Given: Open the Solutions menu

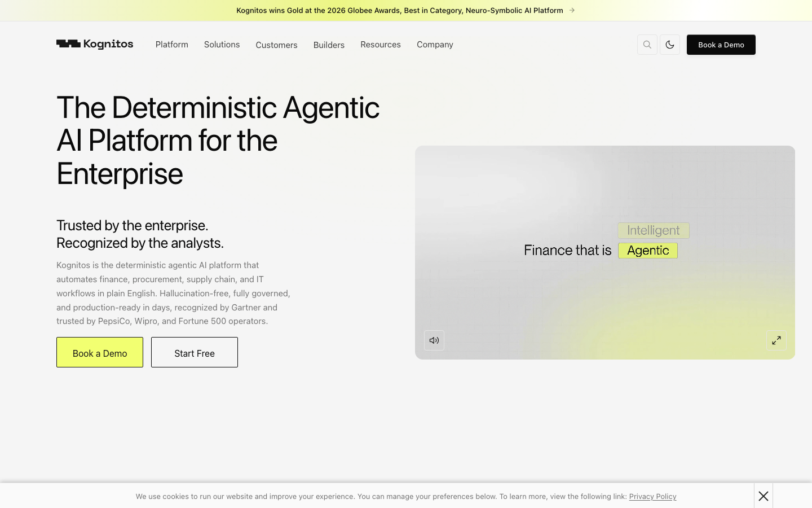Looking at the screenshot, I should pyautogui.click(x=222, y=45).
